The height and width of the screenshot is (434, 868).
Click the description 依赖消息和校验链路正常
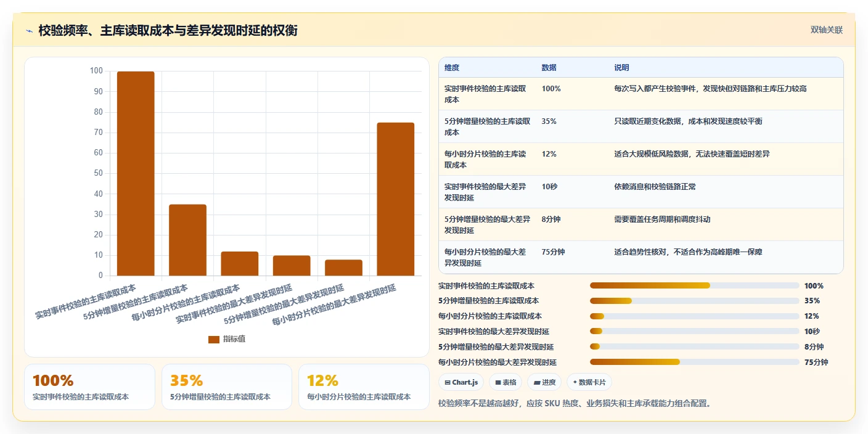coord(655,187)
